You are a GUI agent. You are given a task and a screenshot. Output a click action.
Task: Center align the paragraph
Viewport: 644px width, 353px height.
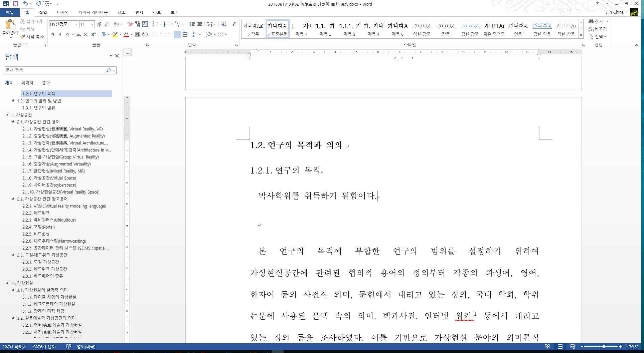(x=163, y=34)
